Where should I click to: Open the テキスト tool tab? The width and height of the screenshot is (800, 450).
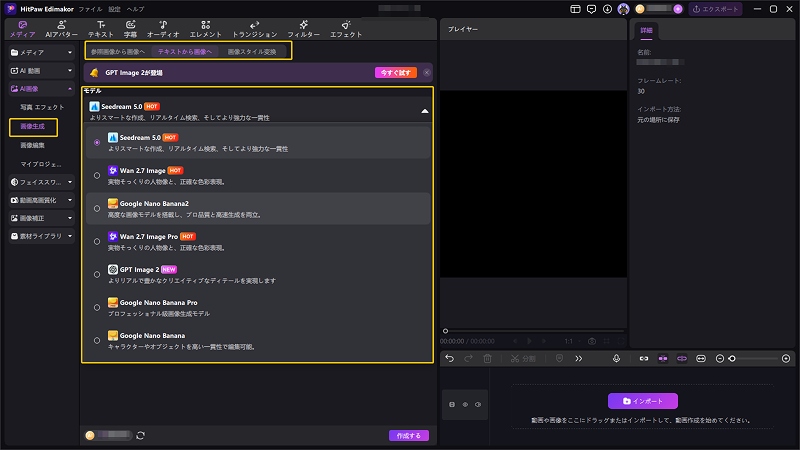pos(101,29)
